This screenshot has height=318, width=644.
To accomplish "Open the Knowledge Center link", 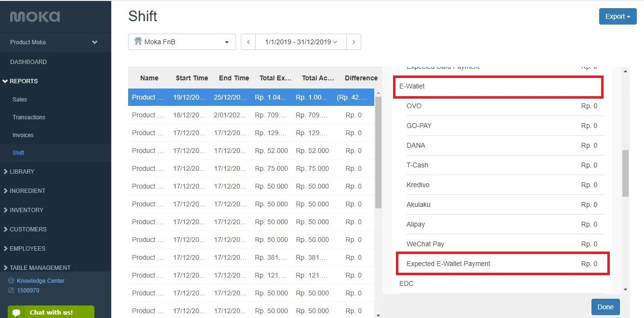I will click(x=40, y=281).
